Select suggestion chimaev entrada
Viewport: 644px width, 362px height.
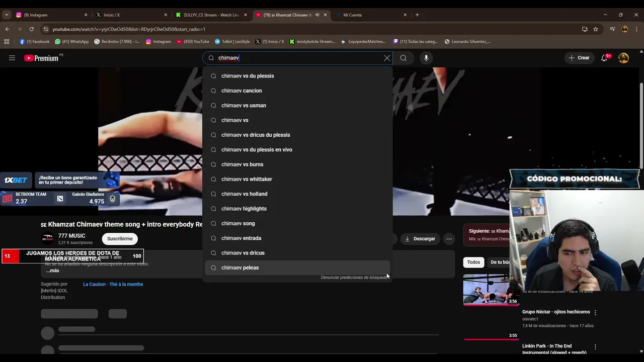tap(297, 238)
